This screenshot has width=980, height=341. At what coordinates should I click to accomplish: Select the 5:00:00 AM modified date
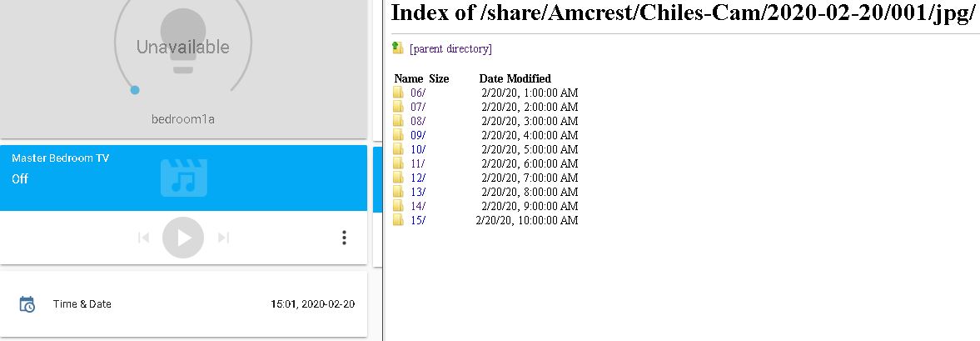pyautogui.click(x=530, y=149)
